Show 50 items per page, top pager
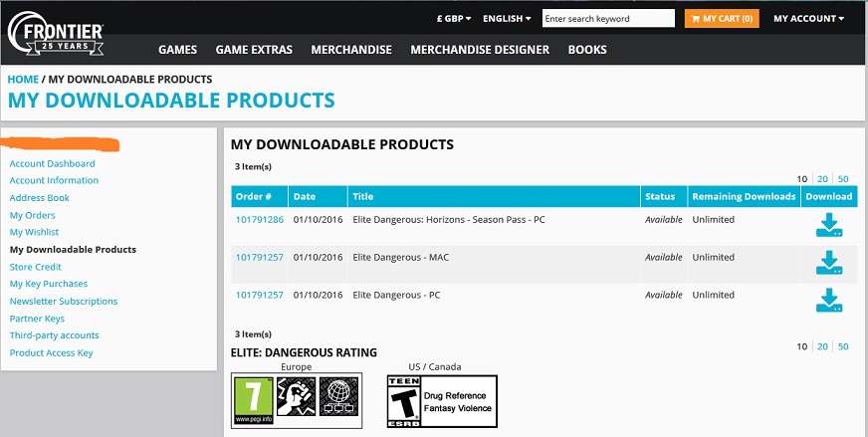The width and height of the screenshot is (868, 437). pyautogui.click(x=843, y=179)
